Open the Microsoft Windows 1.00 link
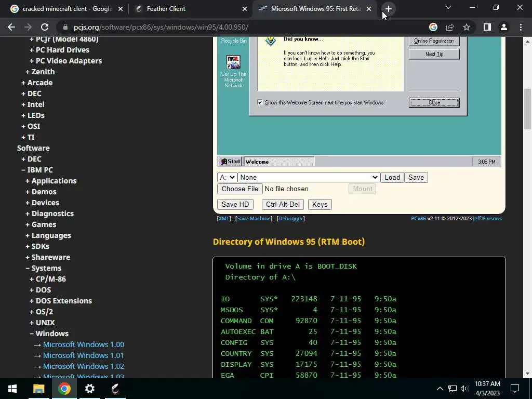Screen dimensions: 532x399 [x=84, y=344]
